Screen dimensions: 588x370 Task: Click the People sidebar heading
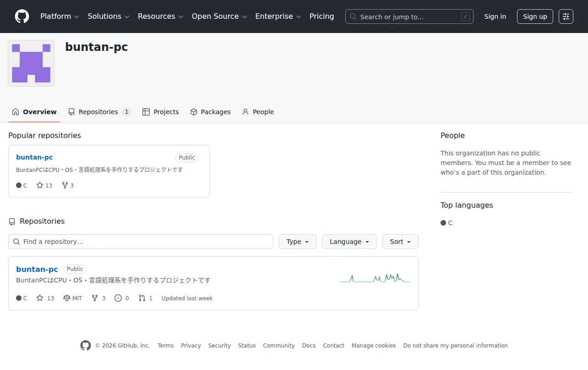[x=452, y=135]
